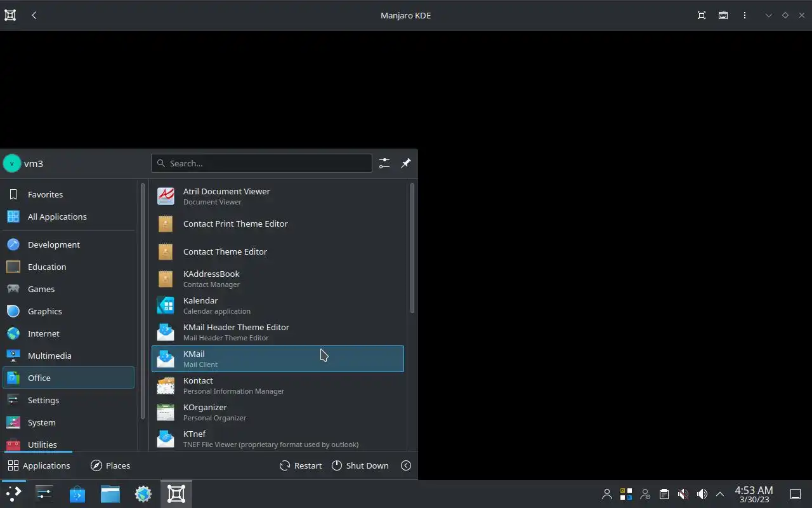The height and width of the screenshot is (508, 812).
Task: Expand hidden system tray icons
Action: click(720, 494)
